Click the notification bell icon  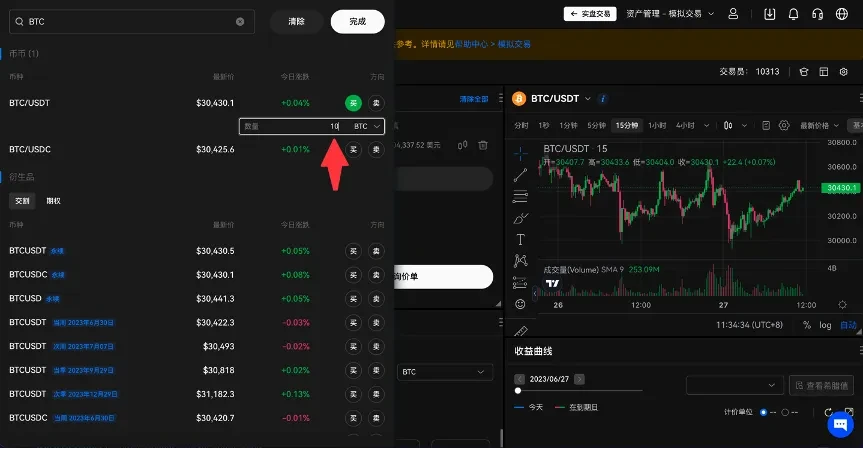click(794, 14)
